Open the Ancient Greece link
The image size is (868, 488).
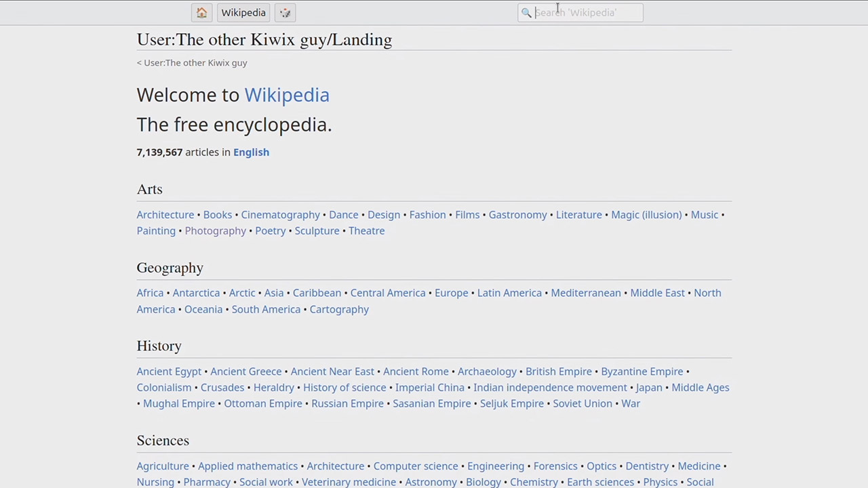point(245,371)
